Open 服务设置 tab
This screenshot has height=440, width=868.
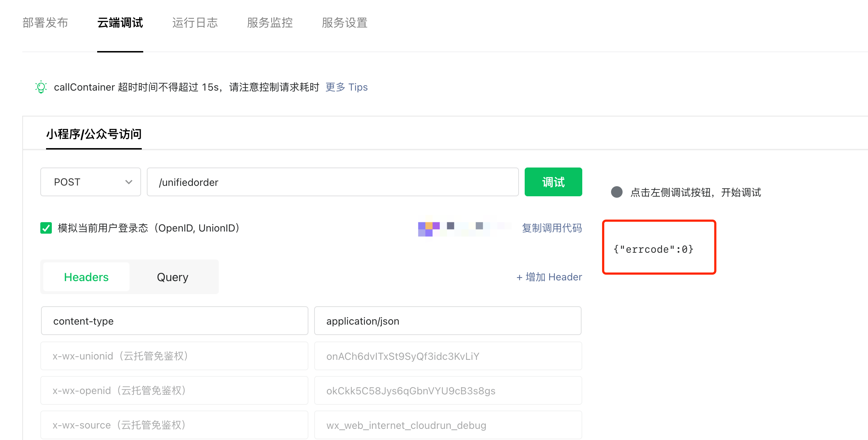[x=344, y=23]
